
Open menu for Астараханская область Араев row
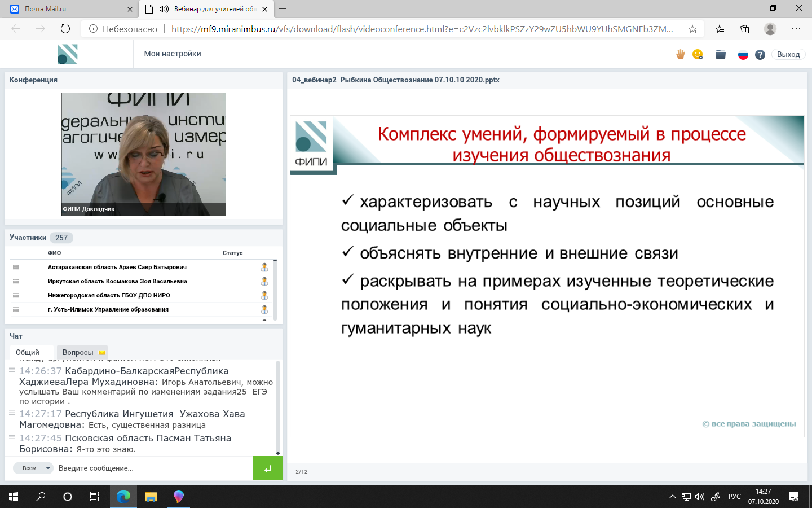point(16,267)
